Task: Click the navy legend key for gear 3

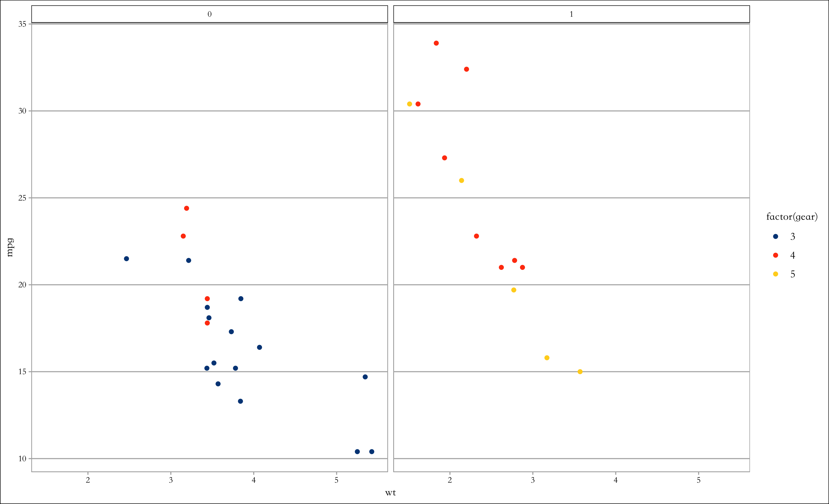Action: (x=776, y=236)
